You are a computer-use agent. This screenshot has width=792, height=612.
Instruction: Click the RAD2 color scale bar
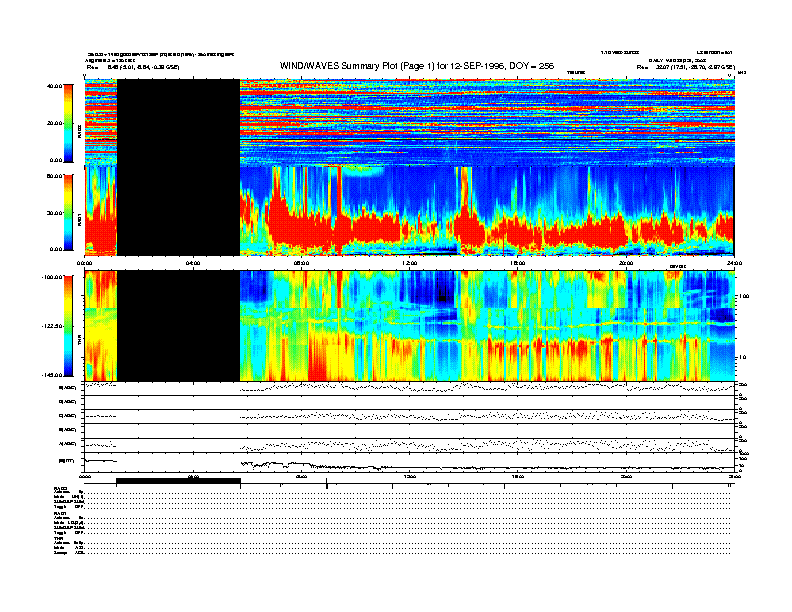pyautogui.click(x=69, y=122)
